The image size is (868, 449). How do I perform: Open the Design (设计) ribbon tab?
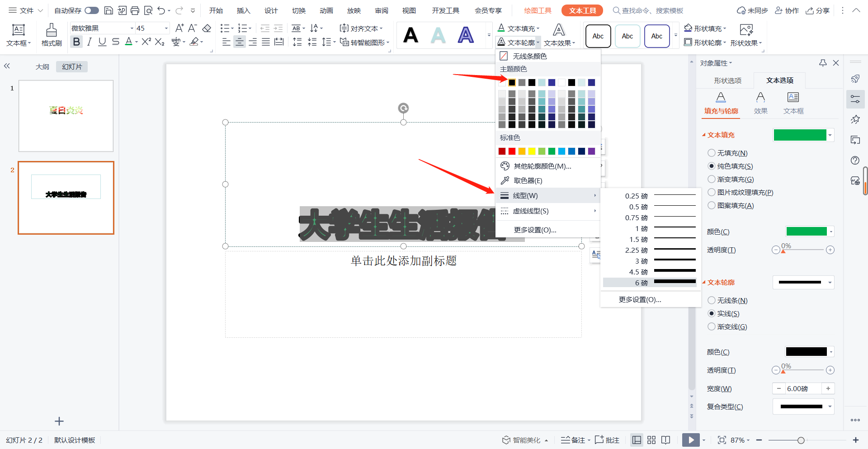(x=271, y=10)
